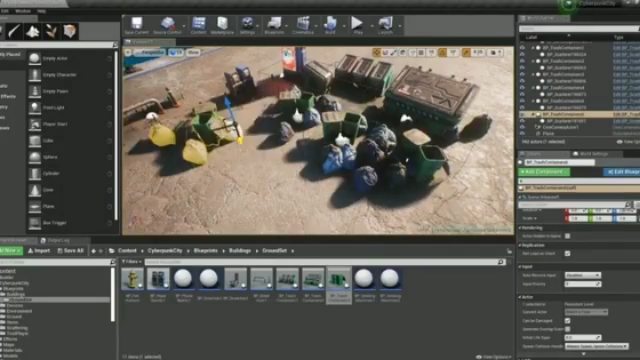This screenshot has height=360, width=640.
Task: Click the green Add New button
Action: coord(11,251)
